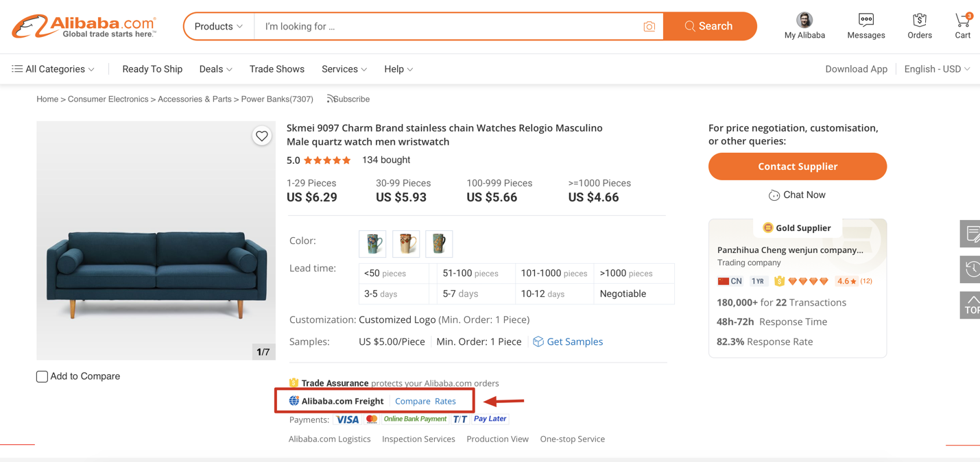Open the Products search-type dropdown
Image resolution: width=980 pixels, height=462 pixels.
pos(219,27)
